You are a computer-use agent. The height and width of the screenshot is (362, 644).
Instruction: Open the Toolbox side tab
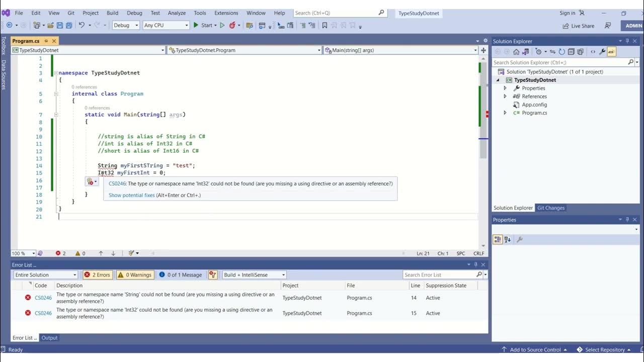tap(4, 45)
